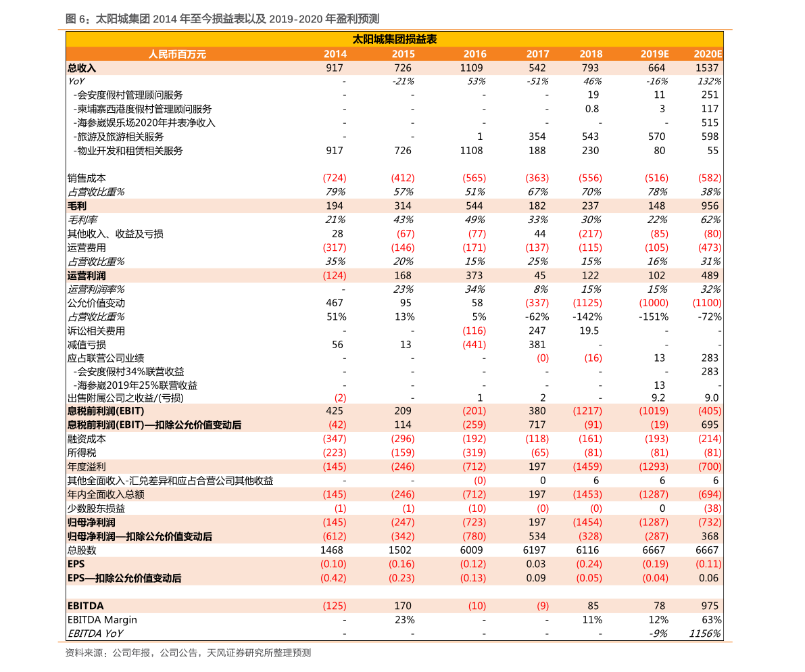This screenshot has width=805, height=672.
Task: Click the '诉讼相关费用' row label
Action: click(96, 331)
